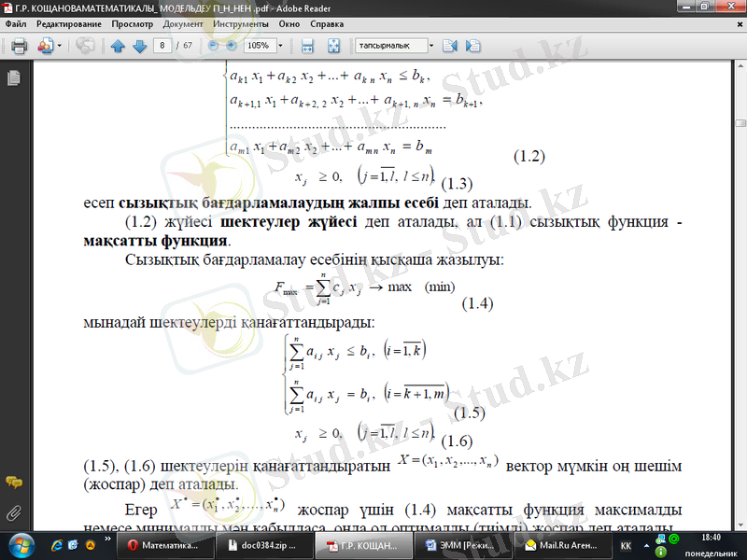Viewport: 747px width, 560px height.
Task: Click the system clock showing 18:40
Action: tap(712, 538)
